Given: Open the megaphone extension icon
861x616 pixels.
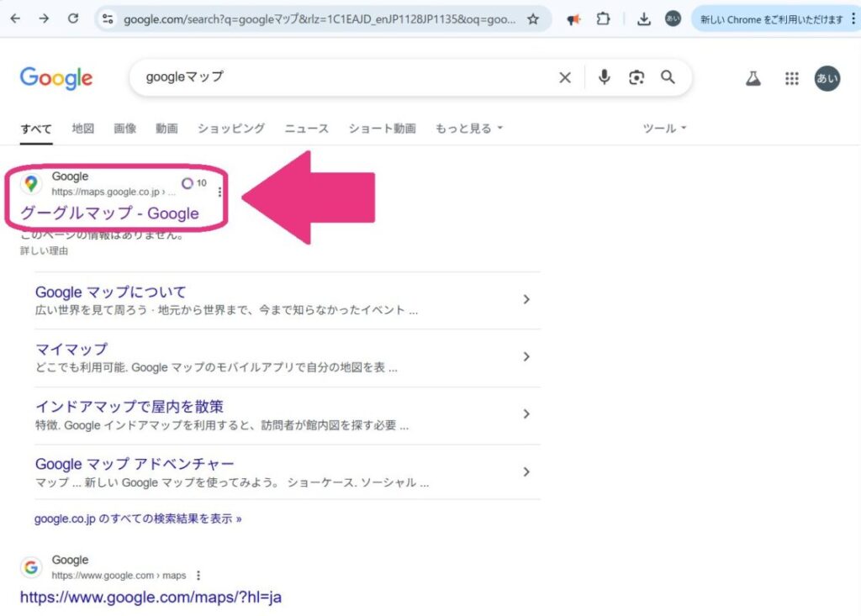Looking at the screenshot, I should click(573, 19).
